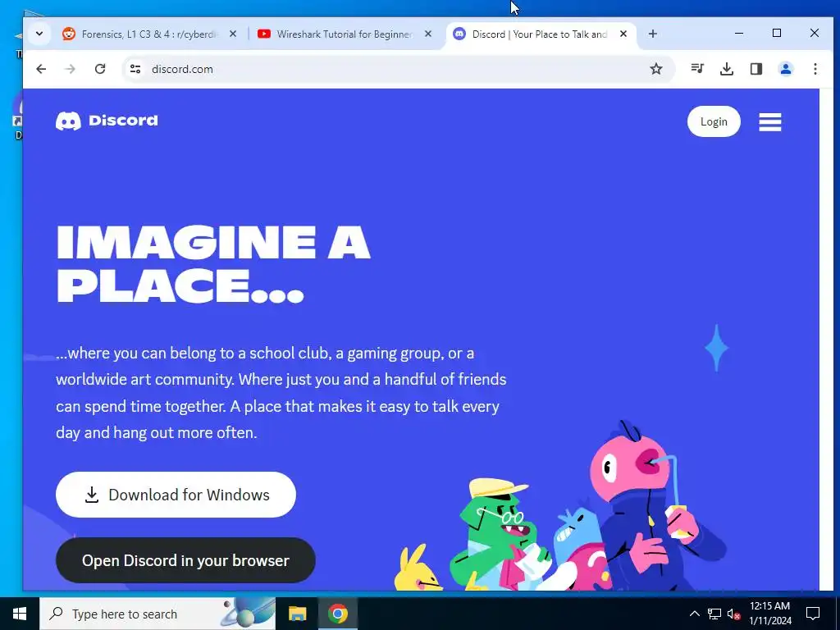Image resolution: width=840 pixels, height=630 pixels.
Task: Open the taskbar clock and date
Action: [x=769, y=614]
